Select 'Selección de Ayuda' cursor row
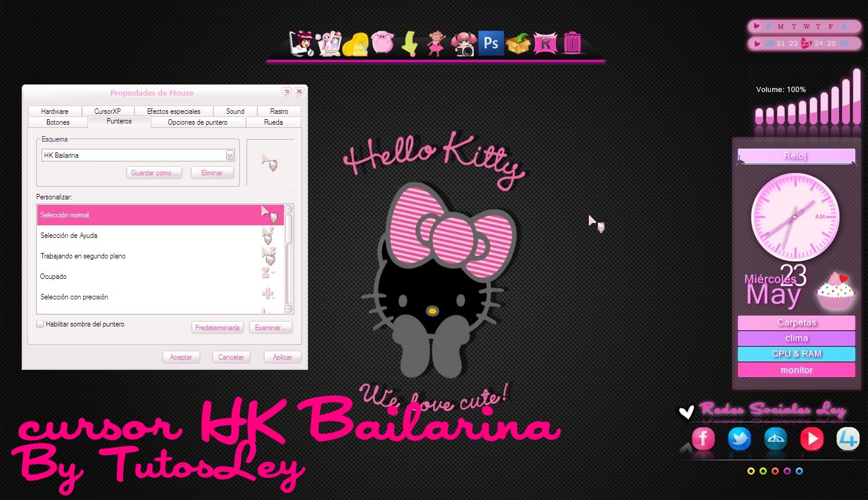The width and height of the screenshot is (868, 500). [x=160, y=236]
